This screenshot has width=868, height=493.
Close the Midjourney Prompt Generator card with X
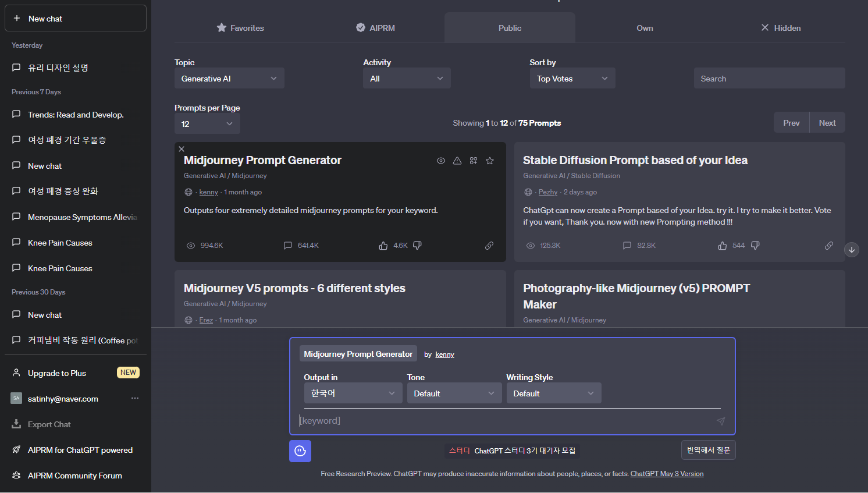(182, 149)
